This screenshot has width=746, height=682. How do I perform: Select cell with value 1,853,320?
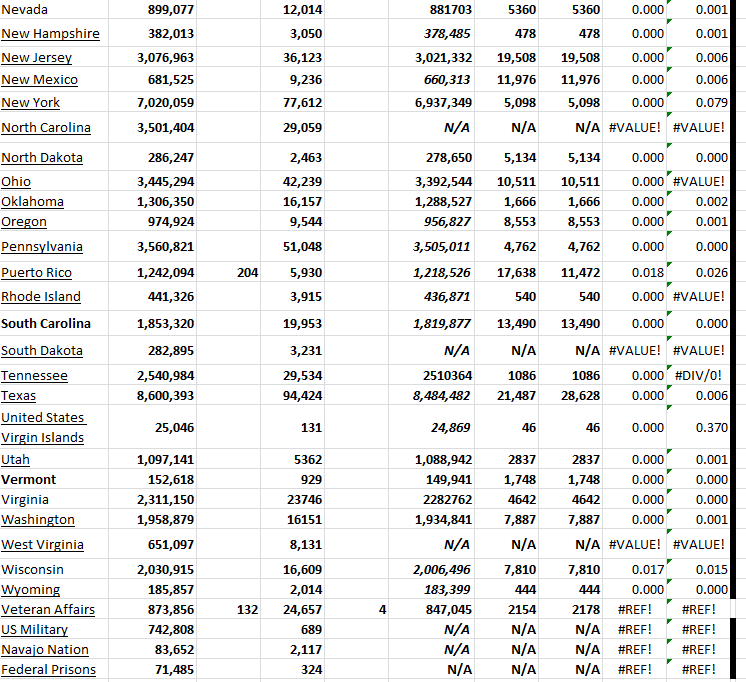(152, 323)
